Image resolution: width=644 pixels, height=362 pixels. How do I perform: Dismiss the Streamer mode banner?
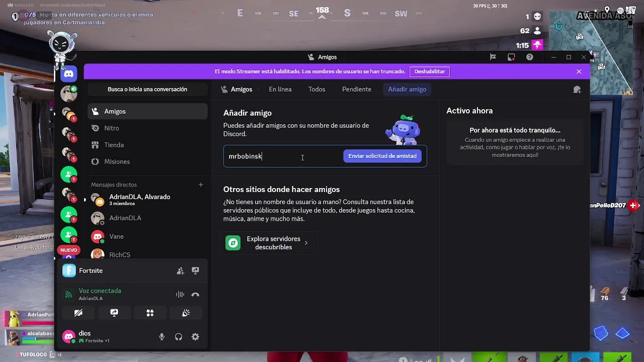579,71
